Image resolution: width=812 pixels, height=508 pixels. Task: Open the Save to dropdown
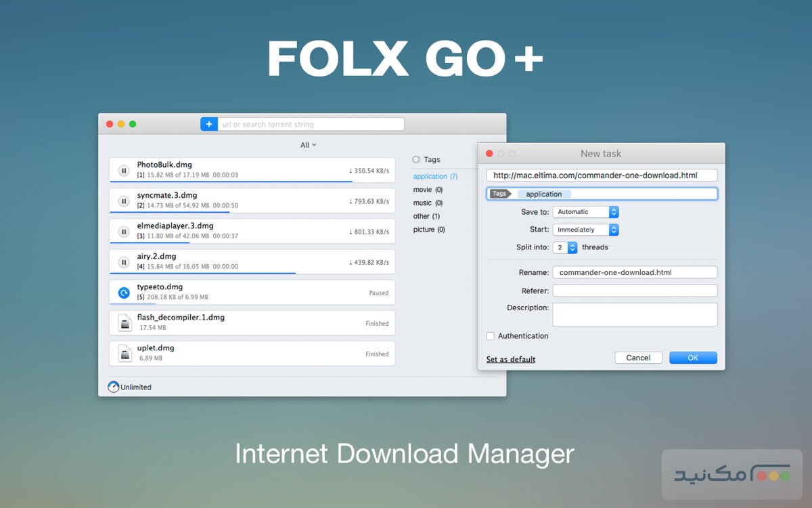pos(586,211)
